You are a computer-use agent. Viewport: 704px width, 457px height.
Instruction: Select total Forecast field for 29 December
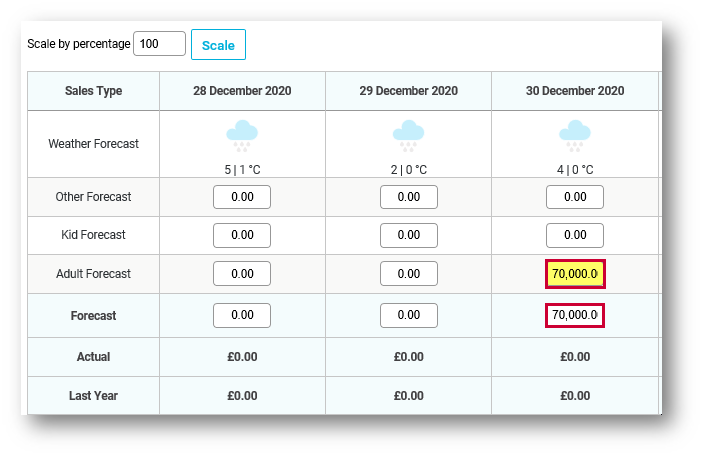point(409,315)
